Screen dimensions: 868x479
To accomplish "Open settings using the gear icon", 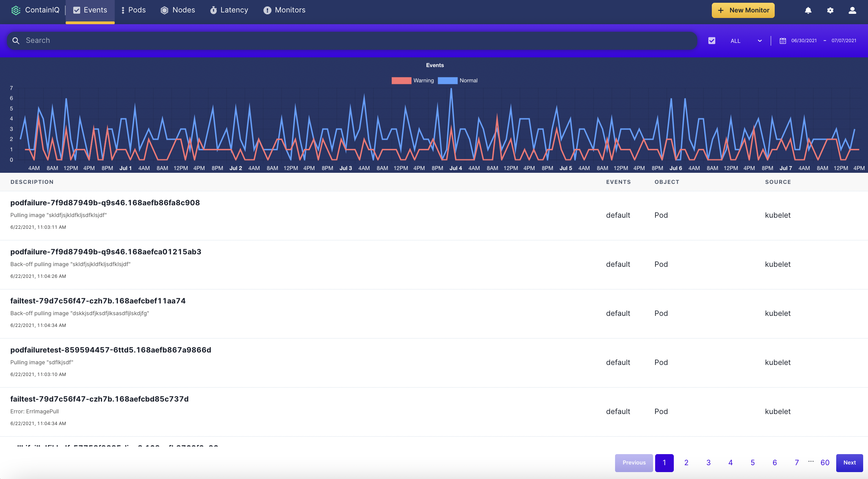I will pyautogui.click(x=830, y=10).
